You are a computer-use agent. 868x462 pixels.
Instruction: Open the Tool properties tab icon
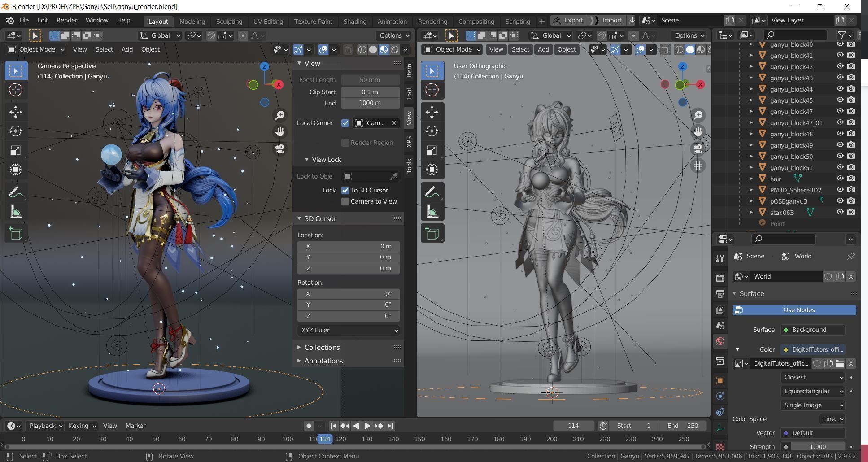[x=720, y=258]
